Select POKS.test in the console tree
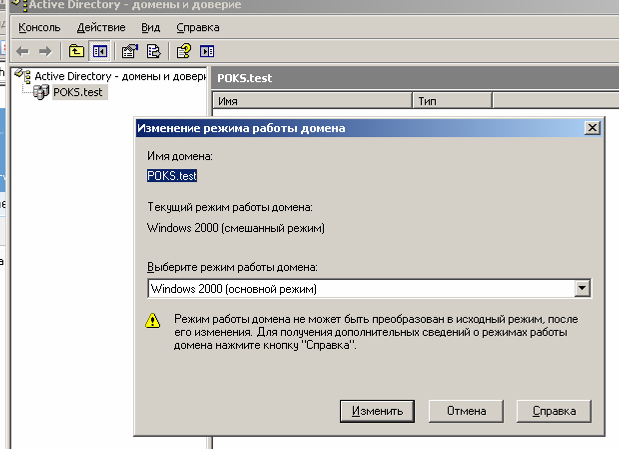The width and height of the screenshot is (619, 449). (x=78, y=92)
